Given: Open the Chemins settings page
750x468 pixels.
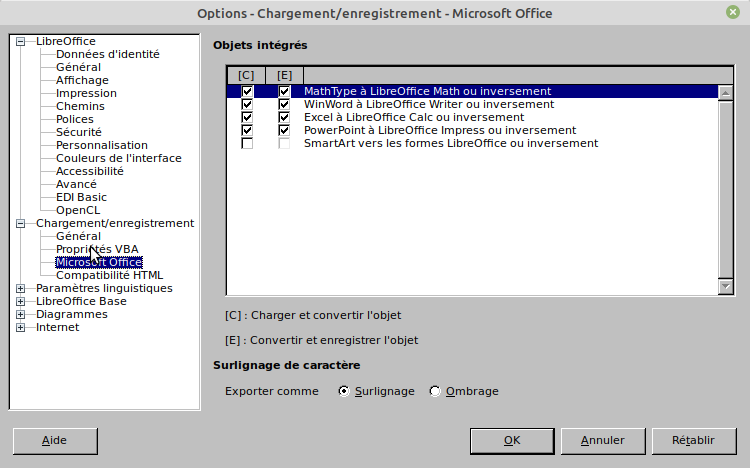Looking at the screenshot, I should click(x=80, y=106).
